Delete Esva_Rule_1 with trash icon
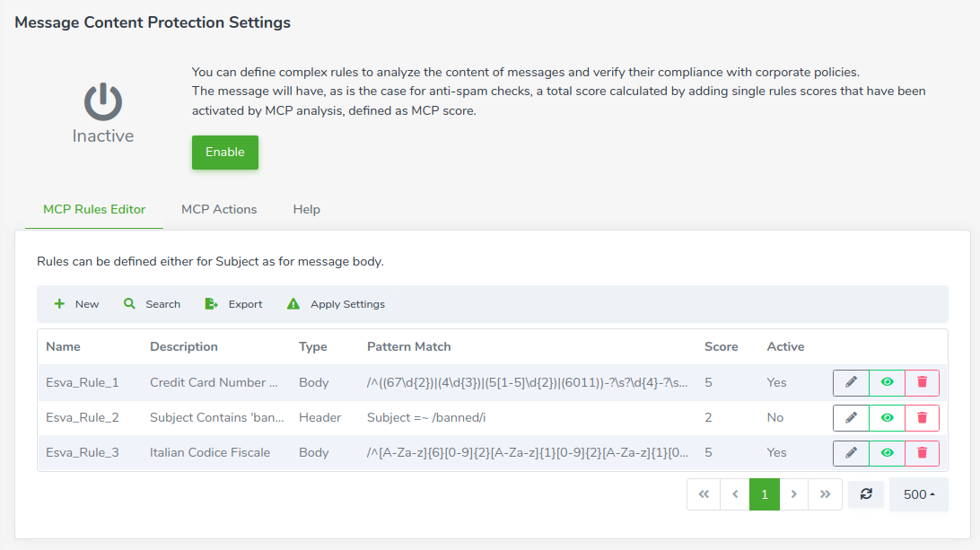 pyautogui.click(x=922, y=382)
